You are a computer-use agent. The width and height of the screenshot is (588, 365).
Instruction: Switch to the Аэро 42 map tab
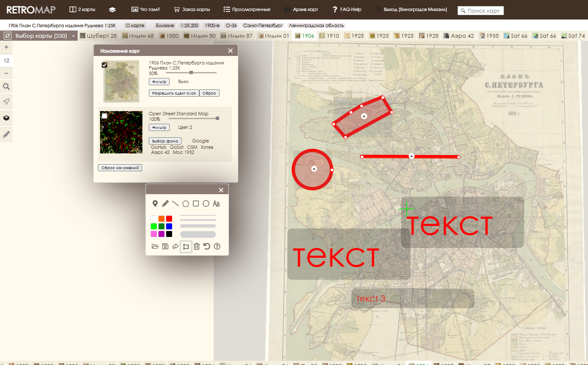459,36
